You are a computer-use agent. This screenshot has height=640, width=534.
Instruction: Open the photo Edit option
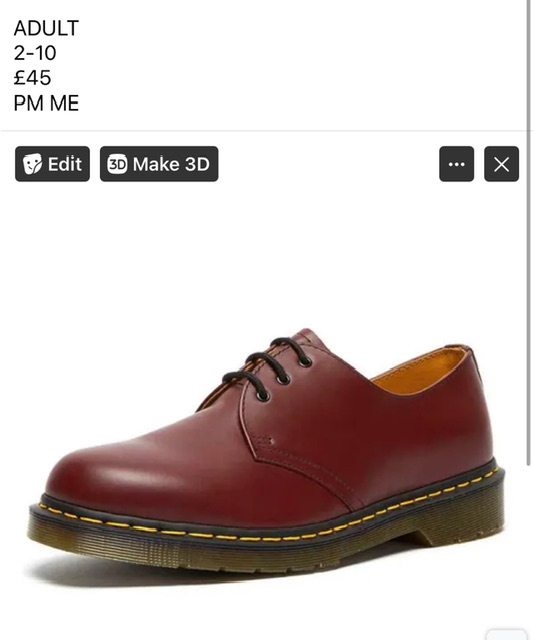click(52, 164)
